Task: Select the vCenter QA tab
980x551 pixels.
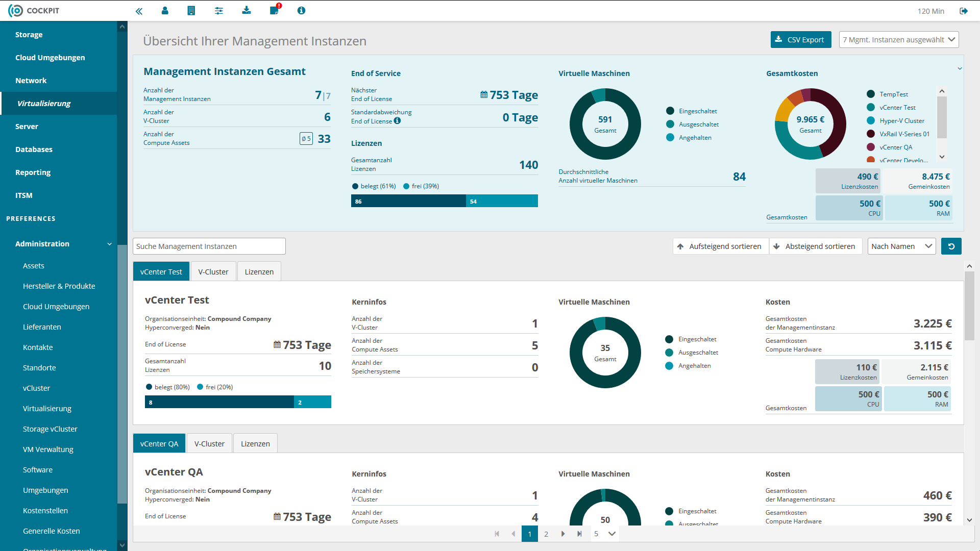Action: [x=159, y=443]
